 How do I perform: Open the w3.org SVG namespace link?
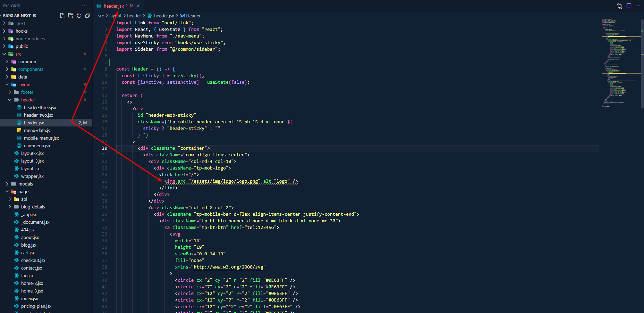tap(228, 267)
